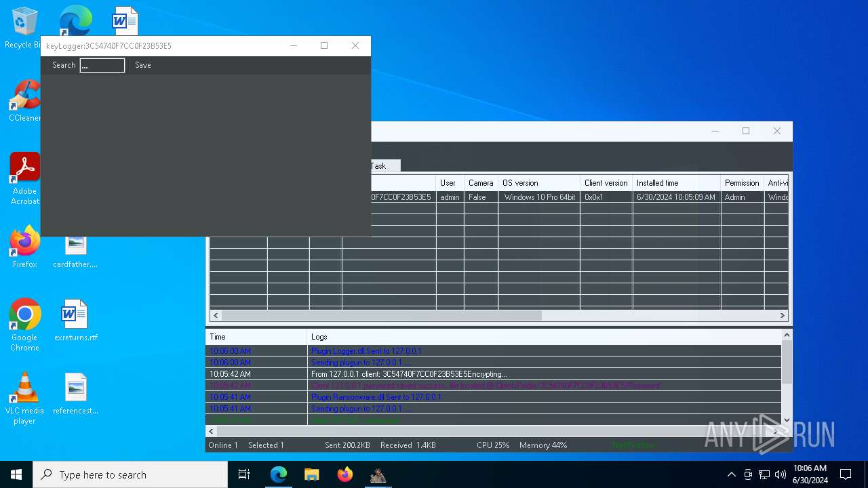
Task: Click the Logs column header
Action: pyautogui.click(x=545, y=337)
